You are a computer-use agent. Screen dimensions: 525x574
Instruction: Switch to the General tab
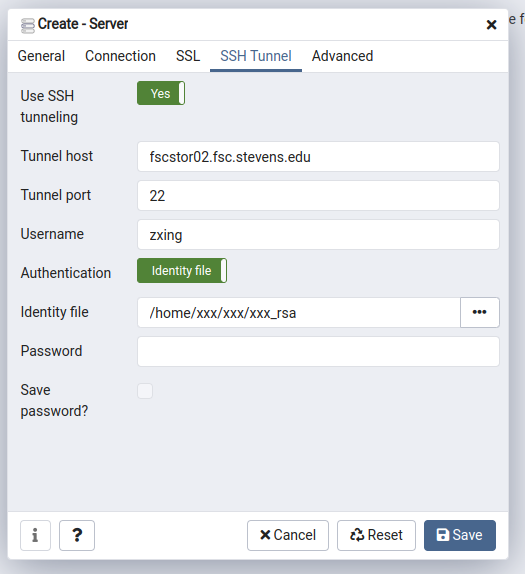41,56
